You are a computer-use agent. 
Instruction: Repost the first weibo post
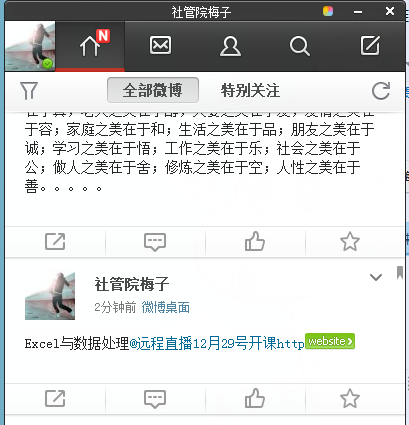[55, 242]
